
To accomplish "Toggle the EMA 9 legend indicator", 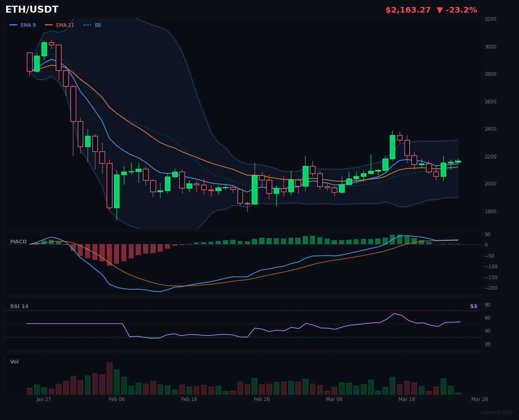I will (x=28, y=25).
